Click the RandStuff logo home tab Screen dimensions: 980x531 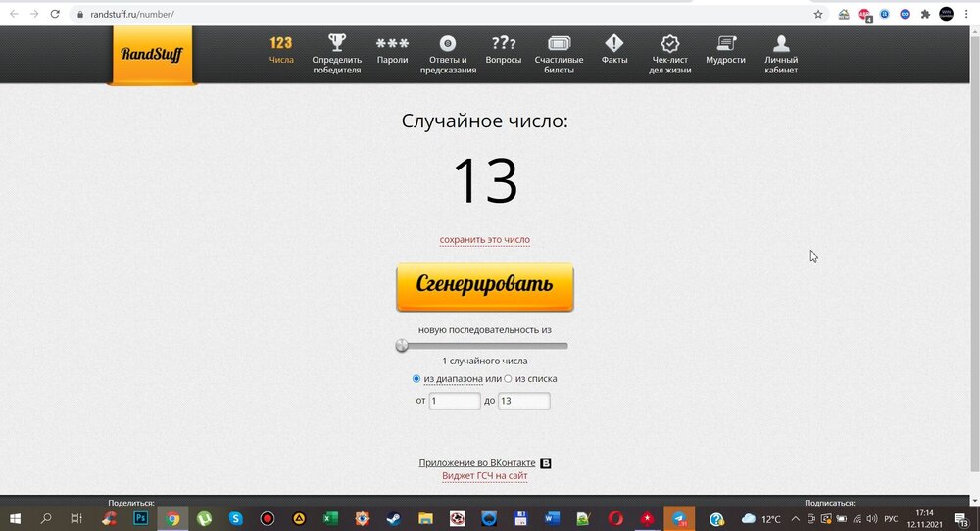pyautogui.click(x=151, y=55)
